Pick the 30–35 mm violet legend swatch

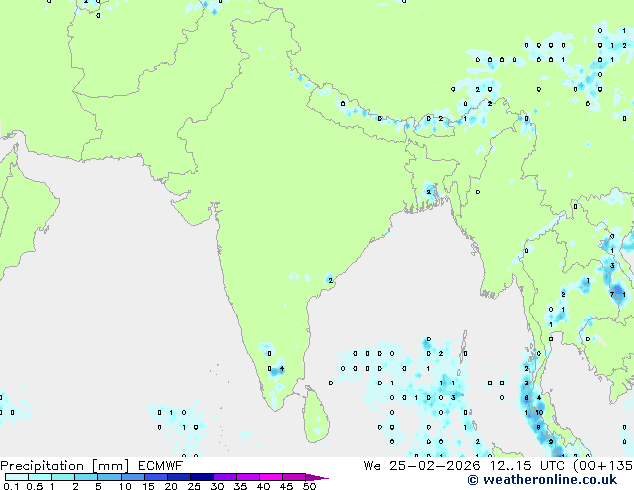(x=224, y=477)
